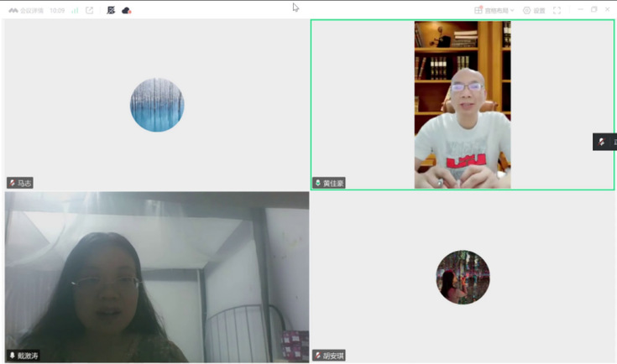Click the 胡安琪 name label
This screenshot has height=364, width=617.
(x=333, y=356)
